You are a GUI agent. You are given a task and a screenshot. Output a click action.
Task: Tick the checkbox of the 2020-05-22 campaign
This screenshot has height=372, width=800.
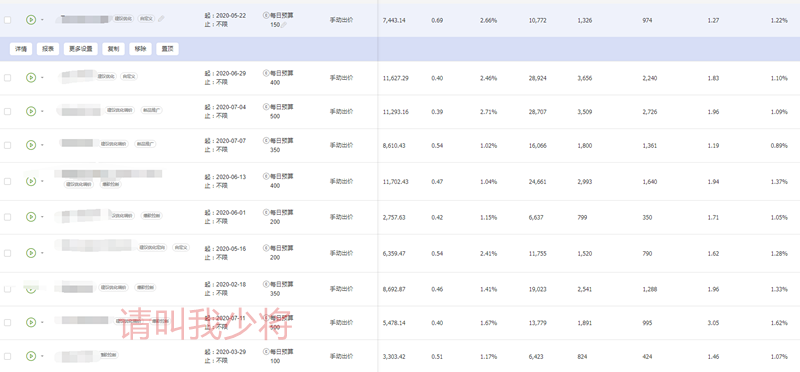pos(7,20)
